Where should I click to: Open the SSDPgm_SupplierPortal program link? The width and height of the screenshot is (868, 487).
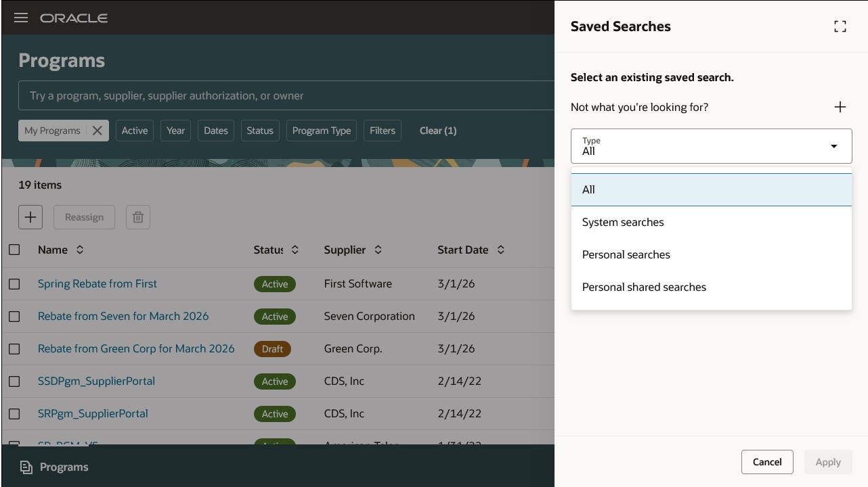[x=96, y=381]
